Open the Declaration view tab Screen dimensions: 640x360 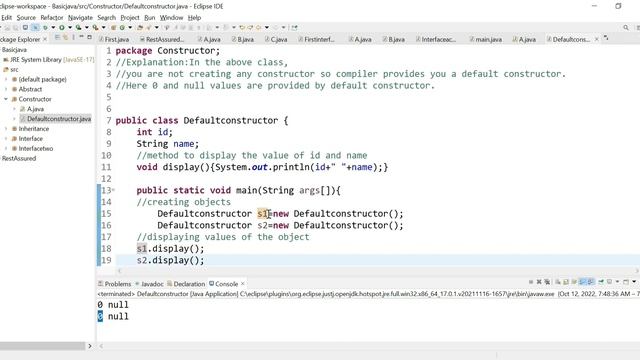186,284
